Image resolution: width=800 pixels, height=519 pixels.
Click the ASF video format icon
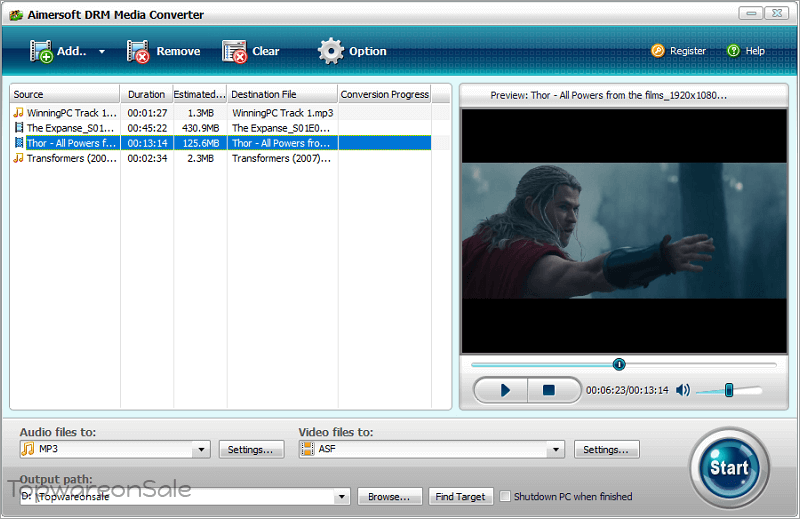pos(308,449)
